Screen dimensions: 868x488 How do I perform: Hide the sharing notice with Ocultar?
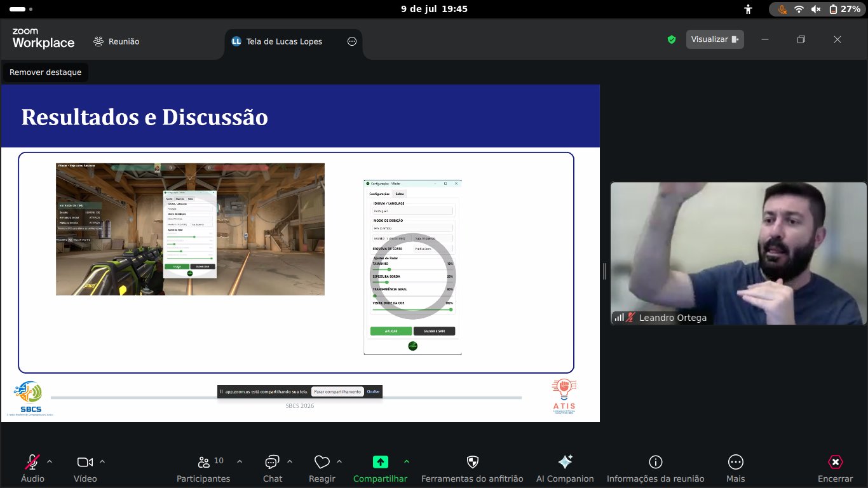coord(373,391)
